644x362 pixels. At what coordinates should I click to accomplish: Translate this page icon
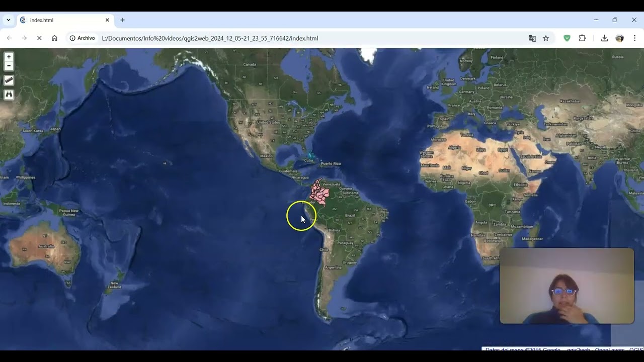point(532,38)
